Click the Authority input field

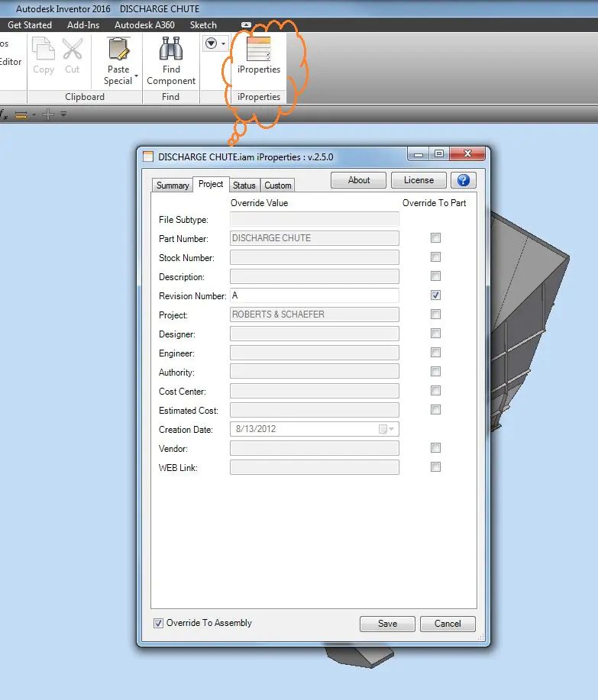click(x=315, y=372)
